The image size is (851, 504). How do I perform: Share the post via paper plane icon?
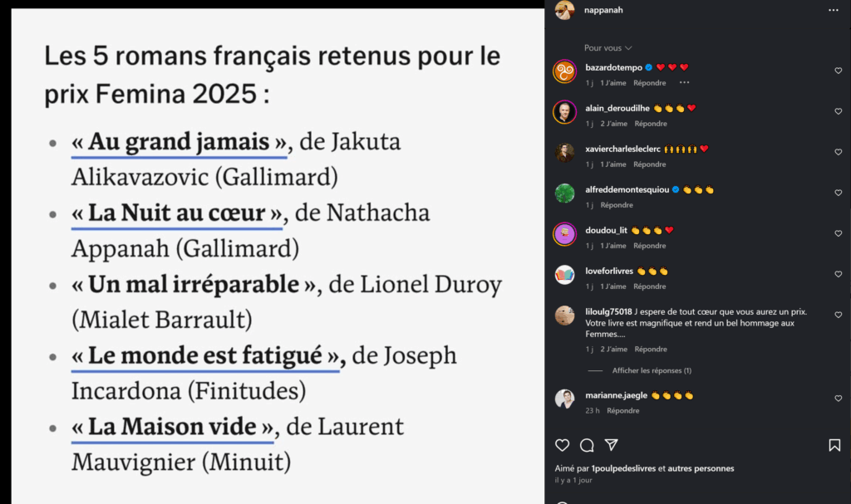coord(611,446)
